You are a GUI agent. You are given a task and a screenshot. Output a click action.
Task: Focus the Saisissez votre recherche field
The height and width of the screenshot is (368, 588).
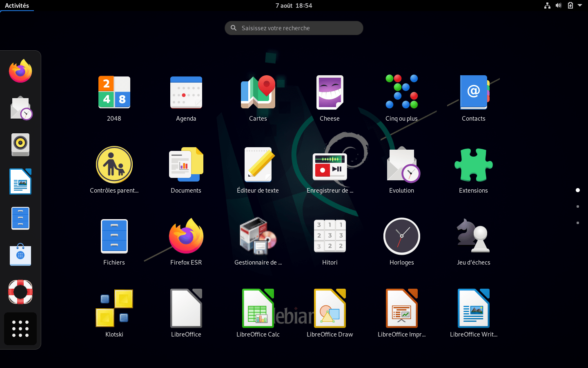coord(294,28)
